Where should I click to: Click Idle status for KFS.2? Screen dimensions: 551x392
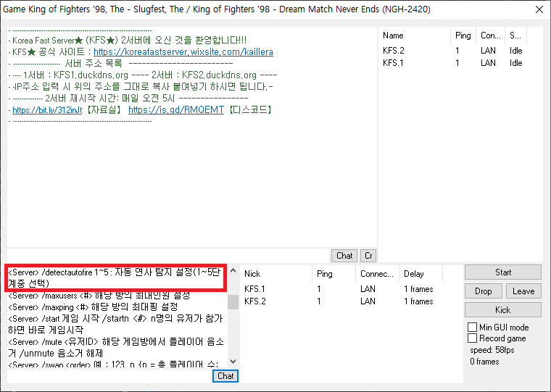pyautogui.click(x=516, y=51)
